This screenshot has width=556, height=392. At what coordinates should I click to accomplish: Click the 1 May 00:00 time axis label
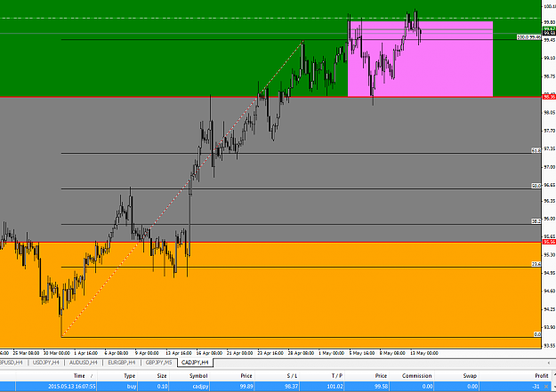click(331, 353)
